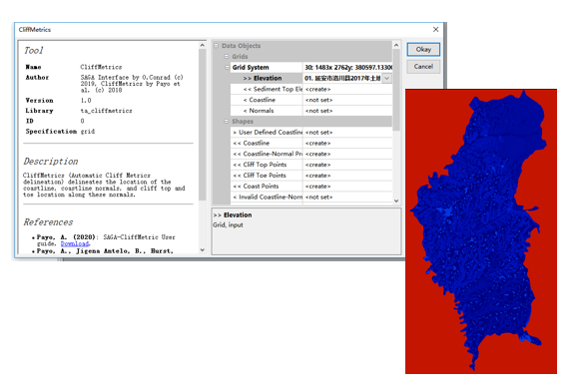Open the Elevation grid dropdown arrow
The height and width of the screenshot is (392, 579).
386,78
